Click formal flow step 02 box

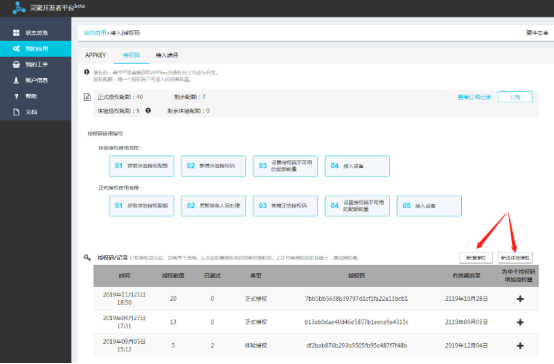(x=213, y=206)
